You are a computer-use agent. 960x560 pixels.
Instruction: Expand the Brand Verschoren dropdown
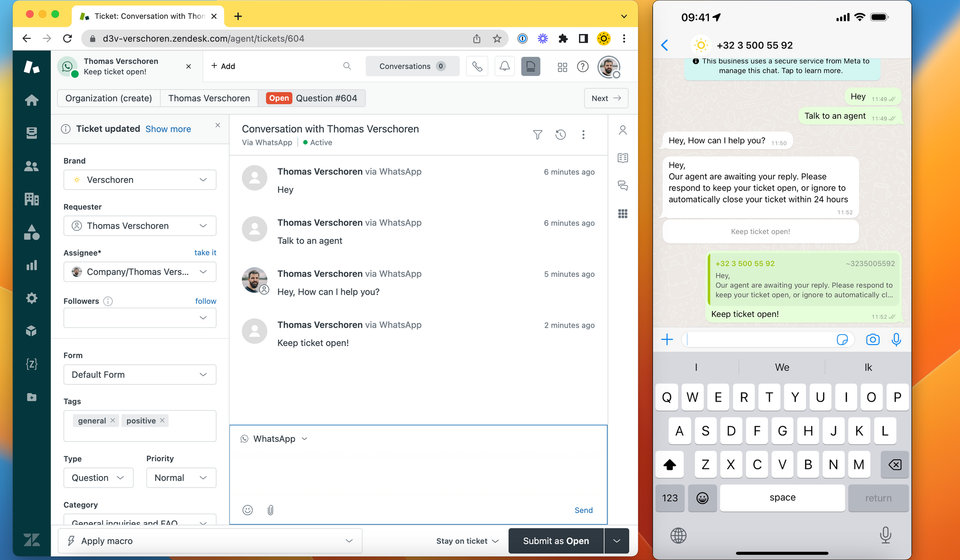tap(140, 180)
